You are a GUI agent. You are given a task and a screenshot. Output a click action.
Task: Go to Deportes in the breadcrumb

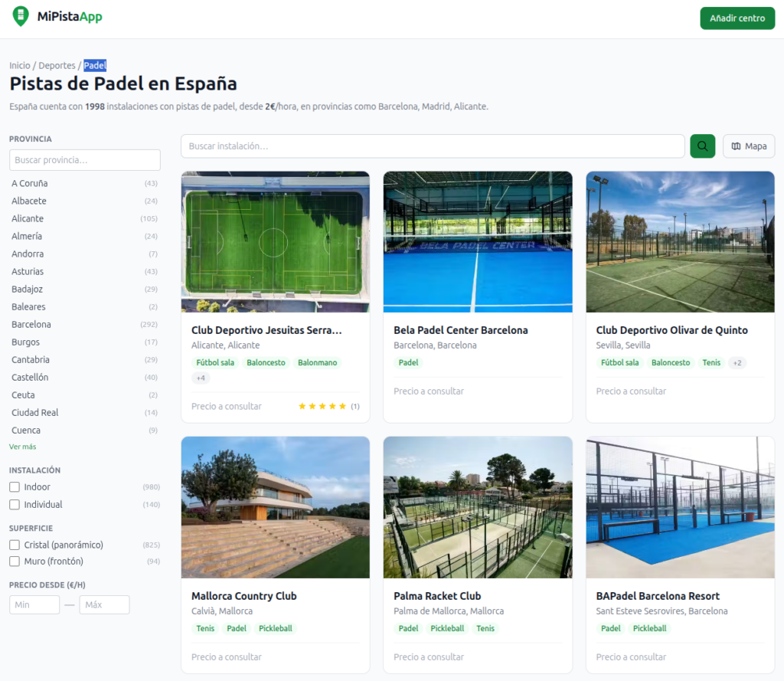(57, 66)
